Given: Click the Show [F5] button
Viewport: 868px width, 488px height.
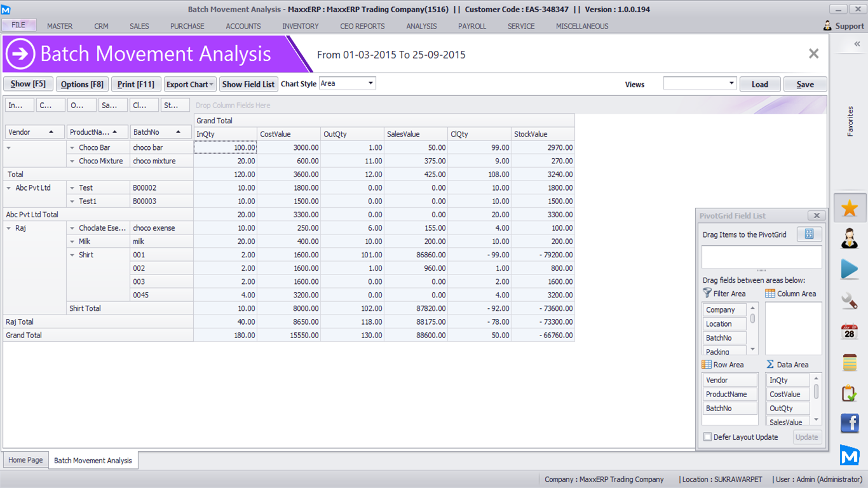Looking at the screenshot, I should point(28,85).
